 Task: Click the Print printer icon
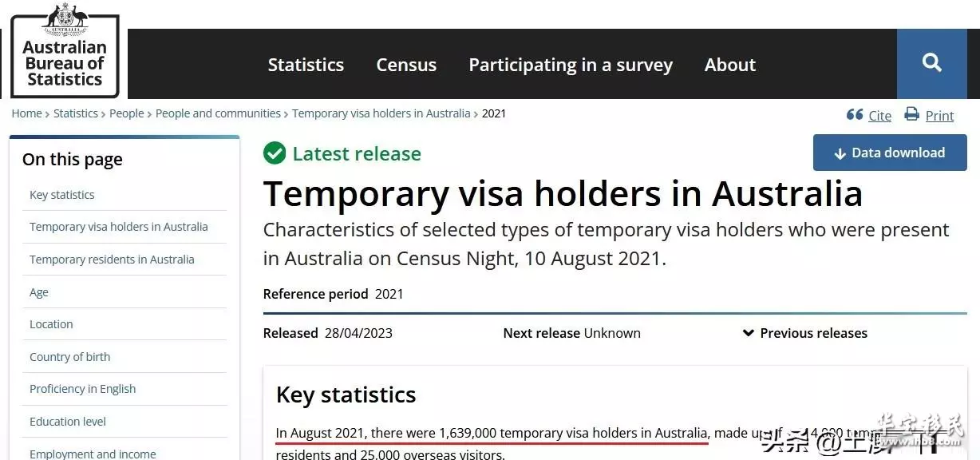point(911,114)
